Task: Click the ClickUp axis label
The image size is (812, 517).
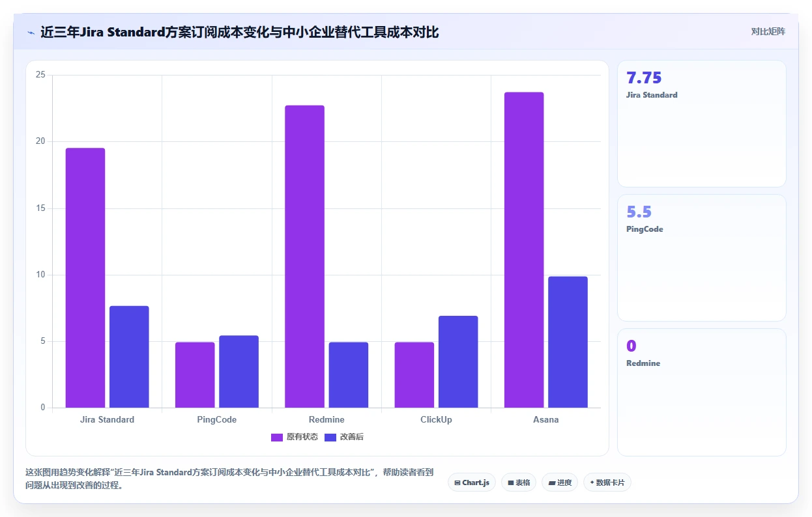Action: click(x=436, y=419)
